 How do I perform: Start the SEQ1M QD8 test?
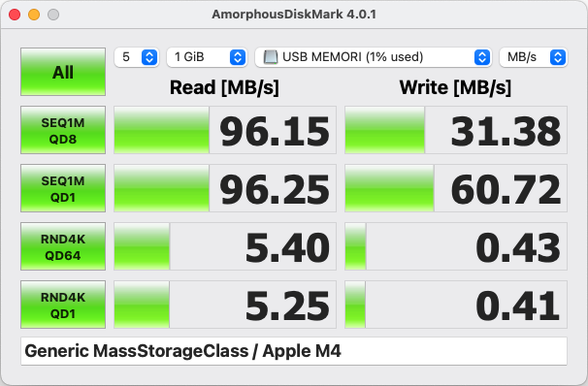pyautogui.click(x=63, y=130)
